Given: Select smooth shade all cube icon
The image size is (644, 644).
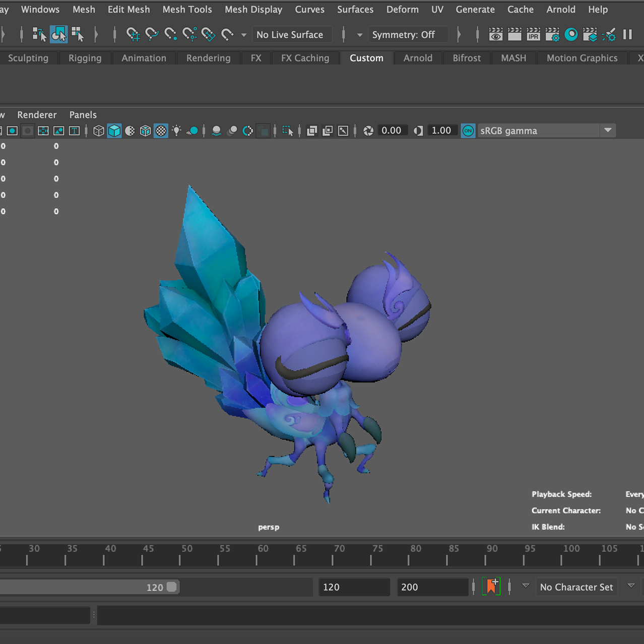Looking at the screenshot, I should tap(114, 131).
